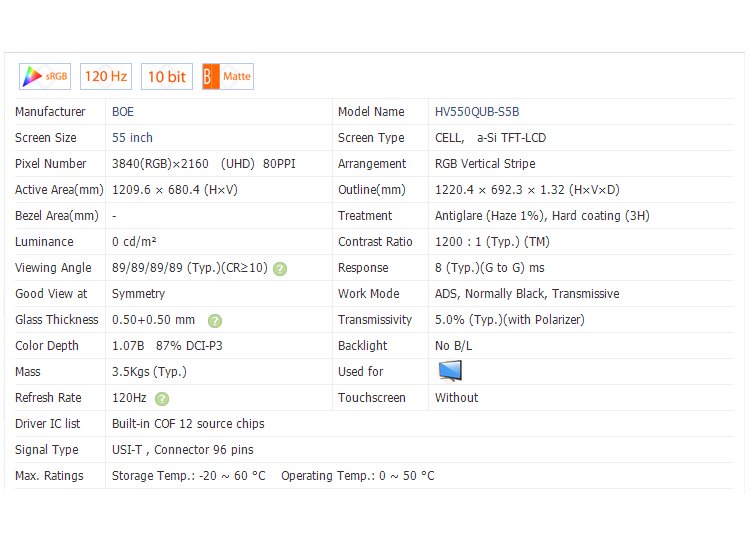Image resolution: width=750 pixels, height=550 pixels.
Task: Click the 1200 : 1 contrast ratio value
Action: (x=492, y=242)
